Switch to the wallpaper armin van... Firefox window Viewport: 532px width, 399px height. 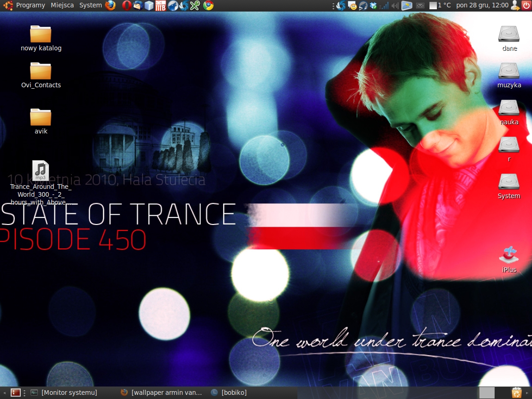pyautogui.click(x=162, y=393)
